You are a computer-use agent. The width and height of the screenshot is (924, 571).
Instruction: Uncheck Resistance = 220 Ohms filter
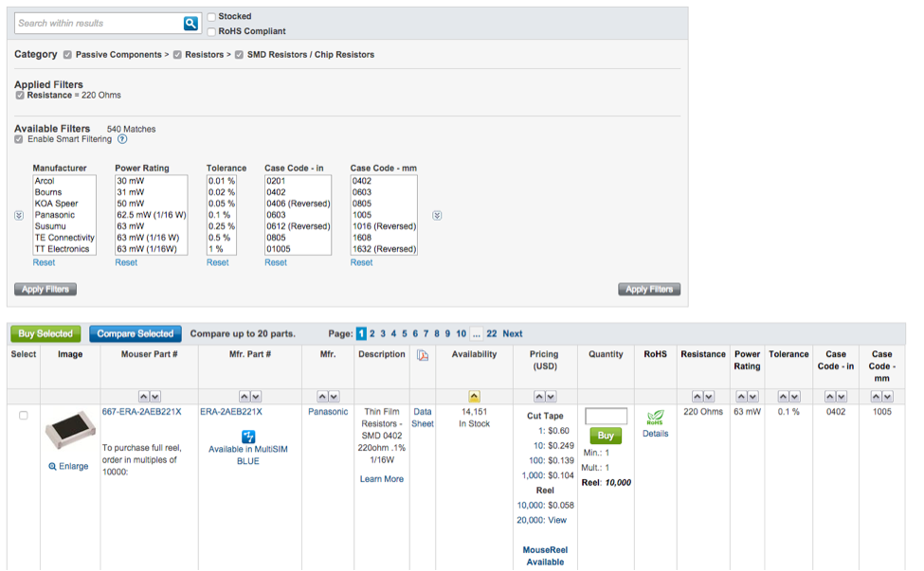[20, 95]
